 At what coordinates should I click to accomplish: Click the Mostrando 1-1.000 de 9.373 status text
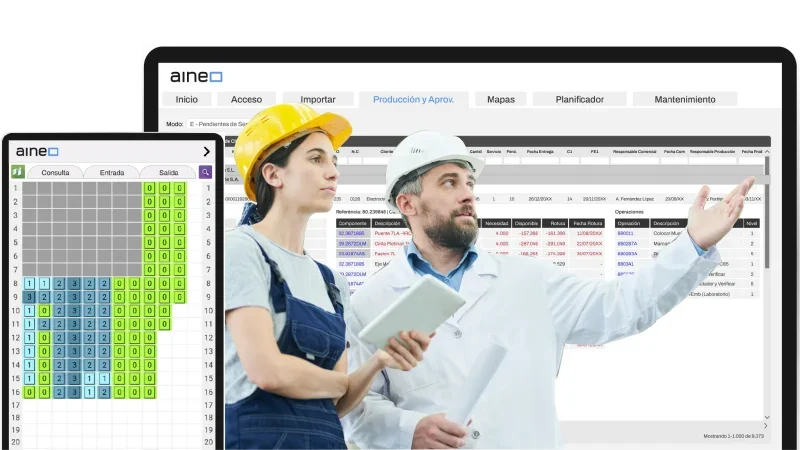tap(733, 436)
